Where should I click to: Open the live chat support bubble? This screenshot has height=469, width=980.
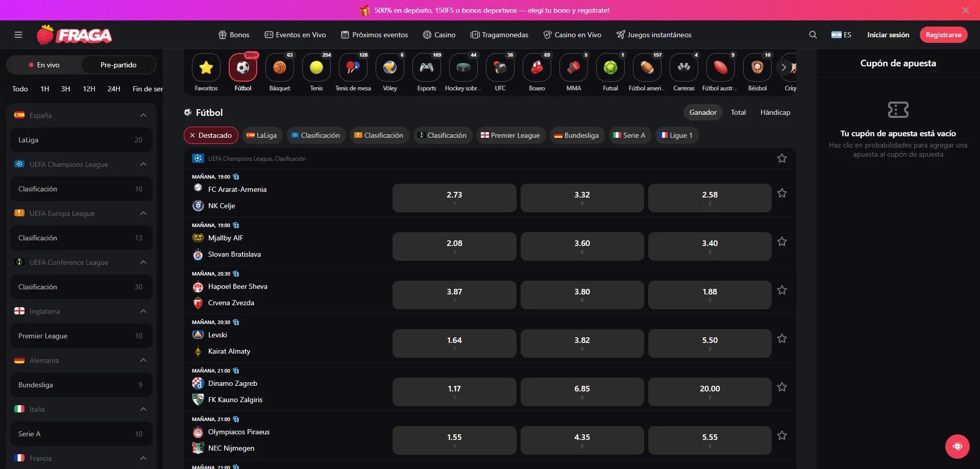(x=957, y=447)
